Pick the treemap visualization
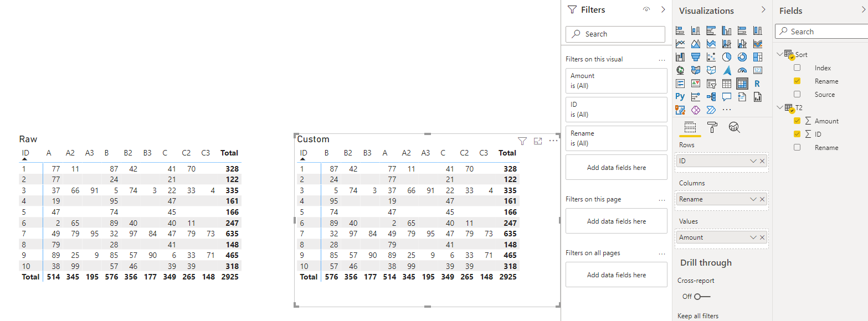Image resolution: width=868 pixels, height=321 pixels. pos(758,57)
